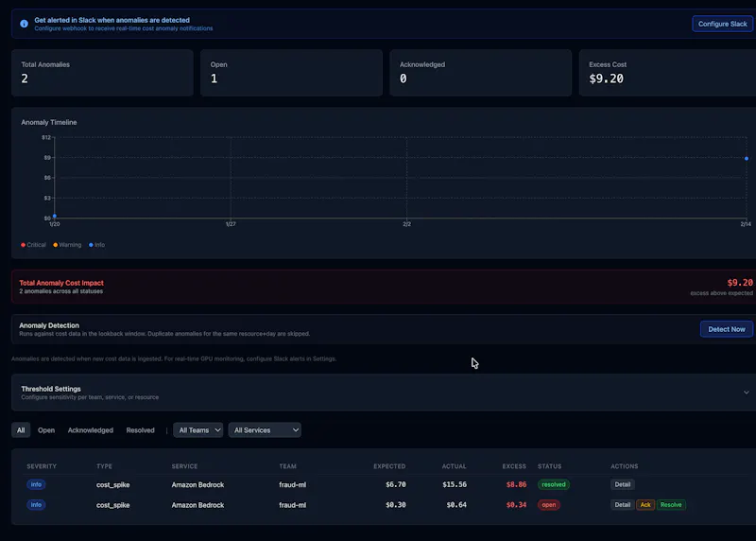Open Detail for the resolved $15.56 anomaly
756x541 pixels.
623,484
